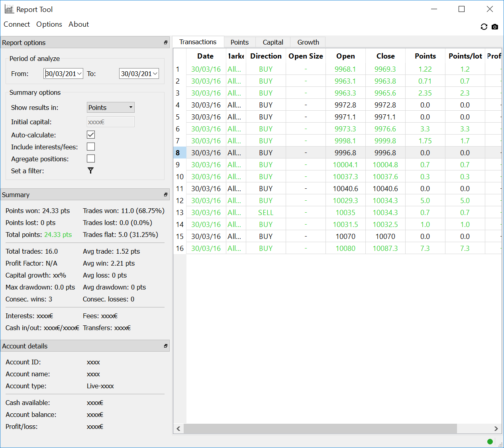Click the Report Tool app icon

[9, 9]
